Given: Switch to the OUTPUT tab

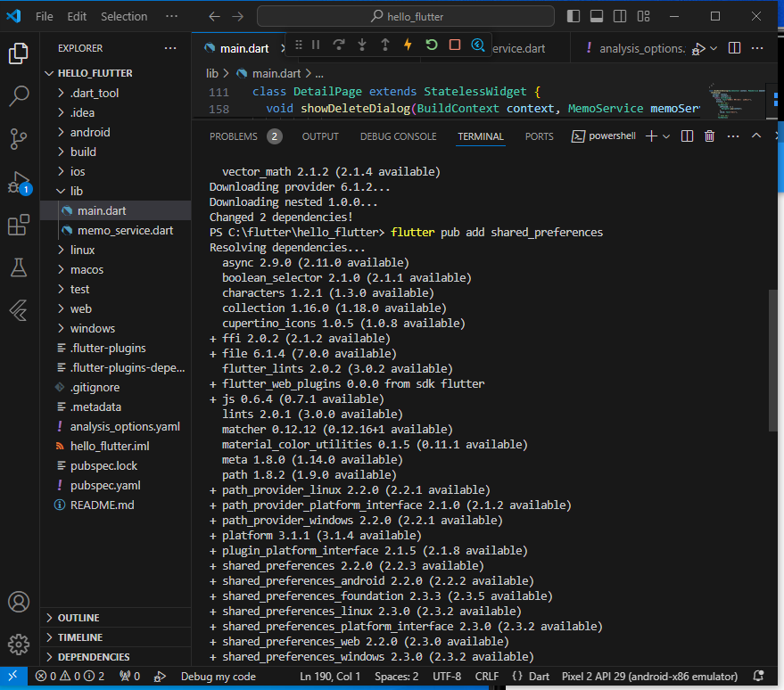Looking at the screenshot, I should (320, 136).
